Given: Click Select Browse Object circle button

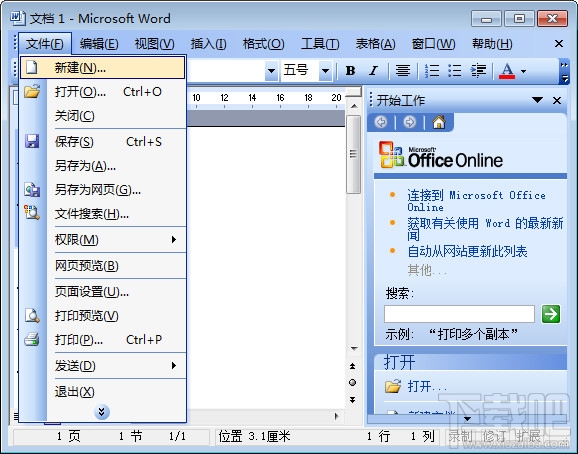Looking at the screenshot, I should click(353, 383).
